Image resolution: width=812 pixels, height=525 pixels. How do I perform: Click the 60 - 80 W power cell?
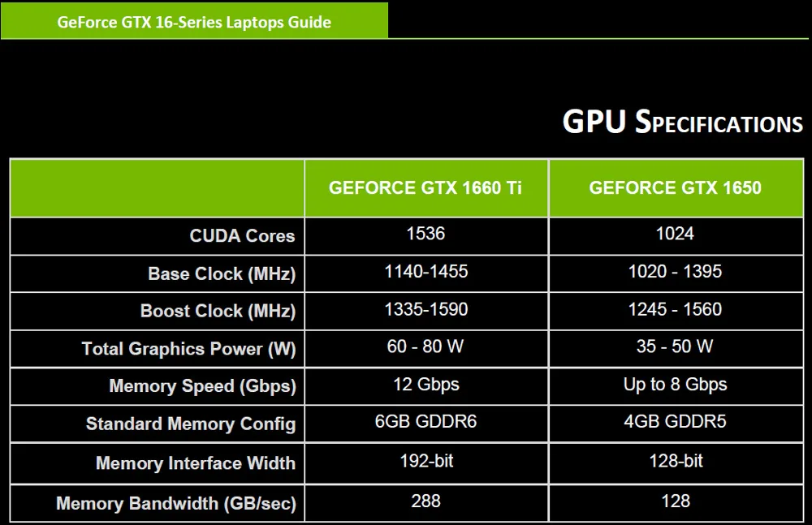point(425,346)
